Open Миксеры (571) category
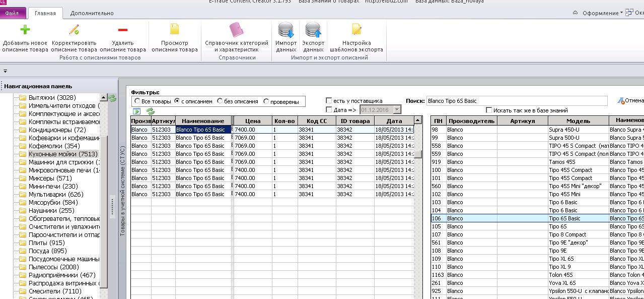644x299 pixels. click(x=50, y=178)
